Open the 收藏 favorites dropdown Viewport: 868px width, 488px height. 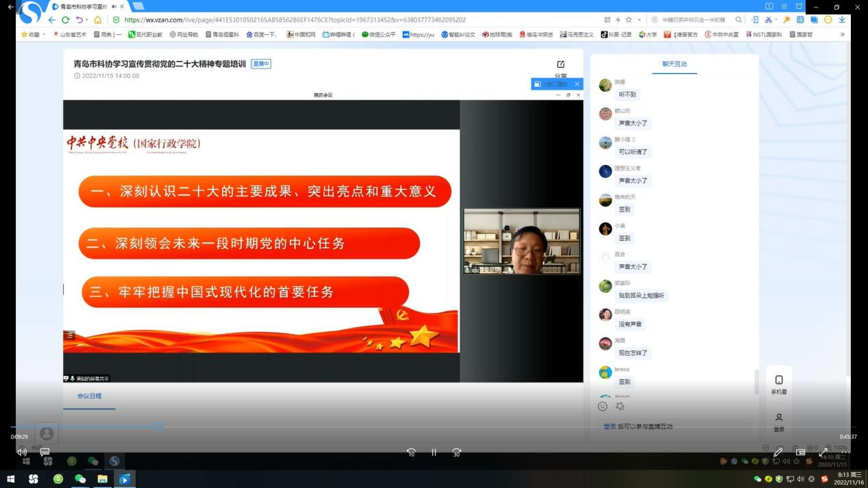tap(33, 34)
